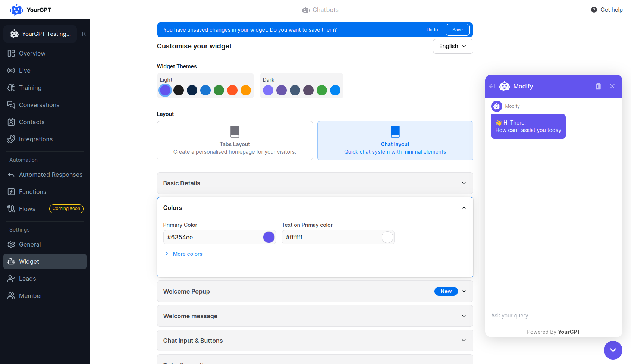631x364 pixels.
Task: Click the back arrow in chat widget header
Action: pos(492,86)
